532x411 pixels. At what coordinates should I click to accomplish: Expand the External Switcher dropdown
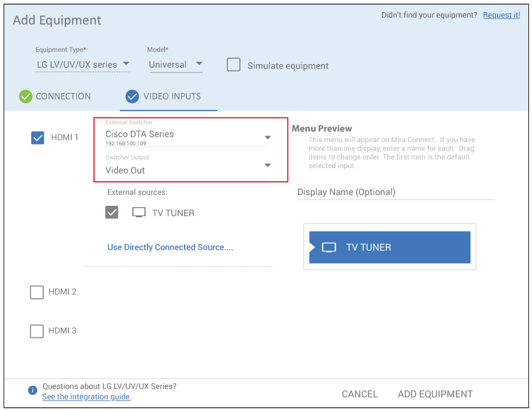point(267,137)
